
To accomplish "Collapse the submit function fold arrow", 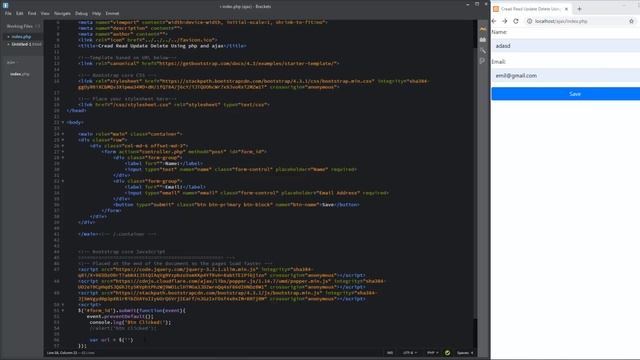I will pos(63,311).
